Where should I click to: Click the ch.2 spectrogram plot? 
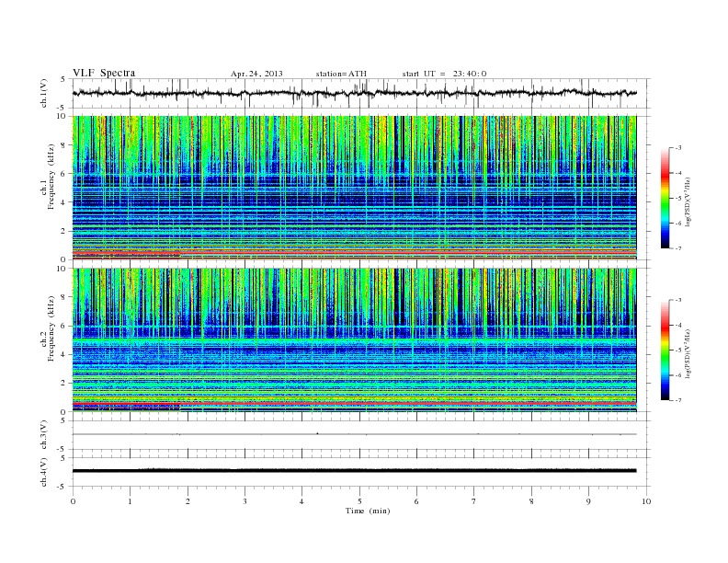point(354,339)
